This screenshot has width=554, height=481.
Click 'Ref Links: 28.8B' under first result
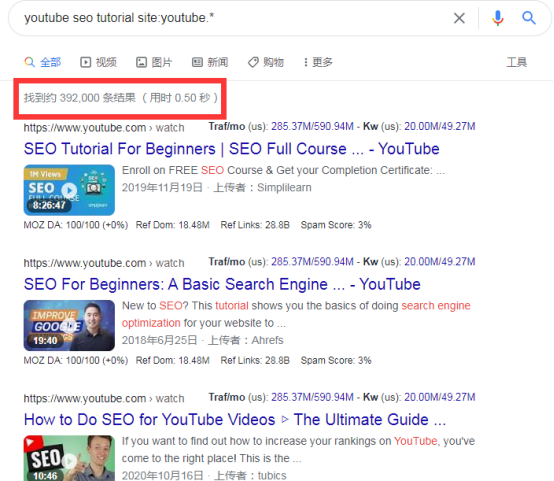(x=255, y=225)
